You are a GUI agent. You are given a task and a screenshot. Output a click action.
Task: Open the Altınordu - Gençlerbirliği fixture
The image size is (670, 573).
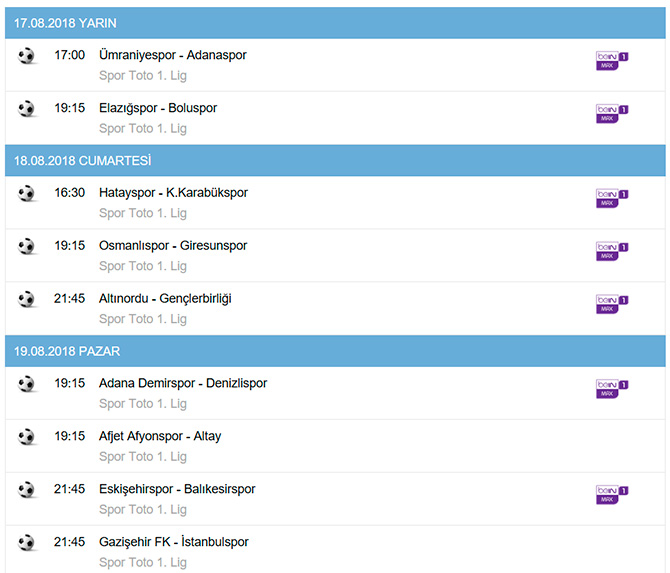pos(165,299)
